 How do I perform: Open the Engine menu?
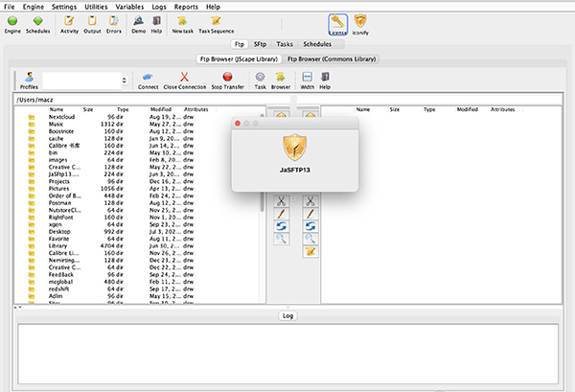tap(33, 7)
